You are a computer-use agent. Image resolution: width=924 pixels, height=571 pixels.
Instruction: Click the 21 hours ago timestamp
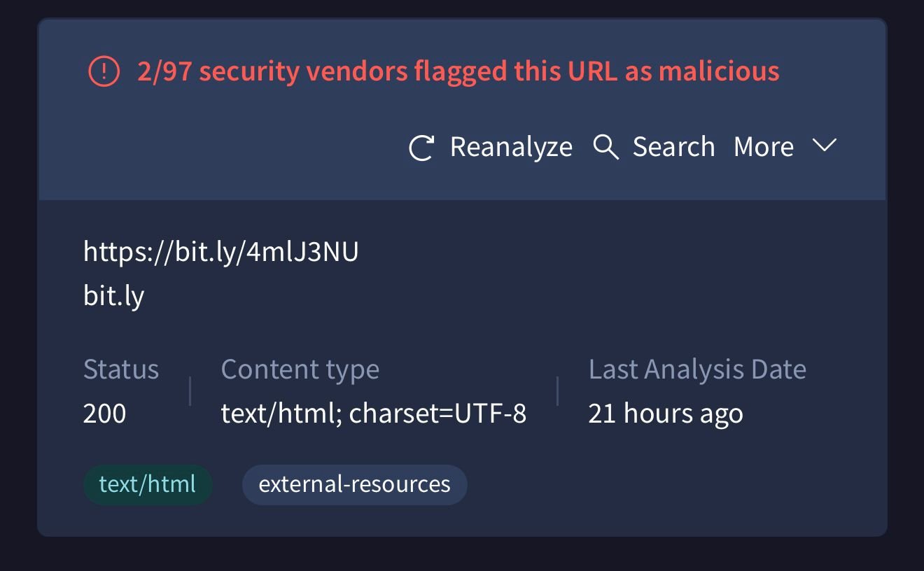[x=665, y=414]
